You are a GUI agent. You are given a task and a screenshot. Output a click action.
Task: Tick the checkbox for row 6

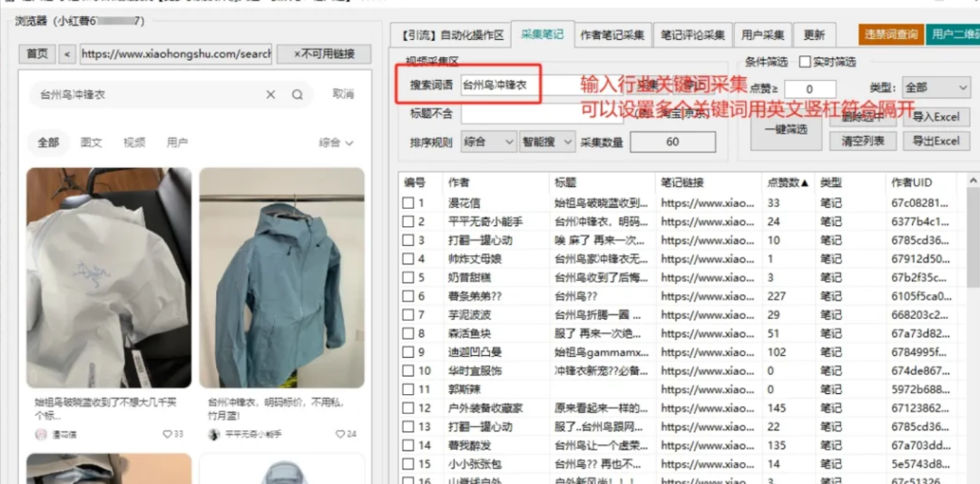[x=407, y=296]
